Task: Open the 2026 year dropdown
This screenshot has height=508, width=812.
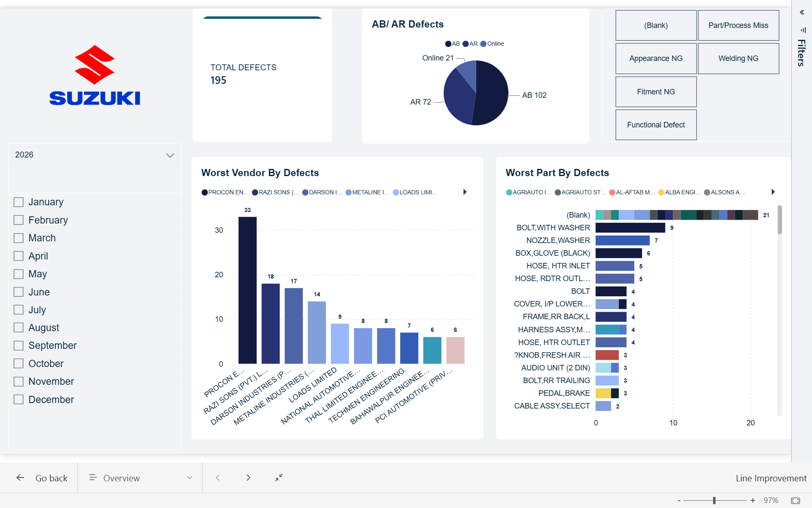Action: pyautogui.click(x=170, y=155)
